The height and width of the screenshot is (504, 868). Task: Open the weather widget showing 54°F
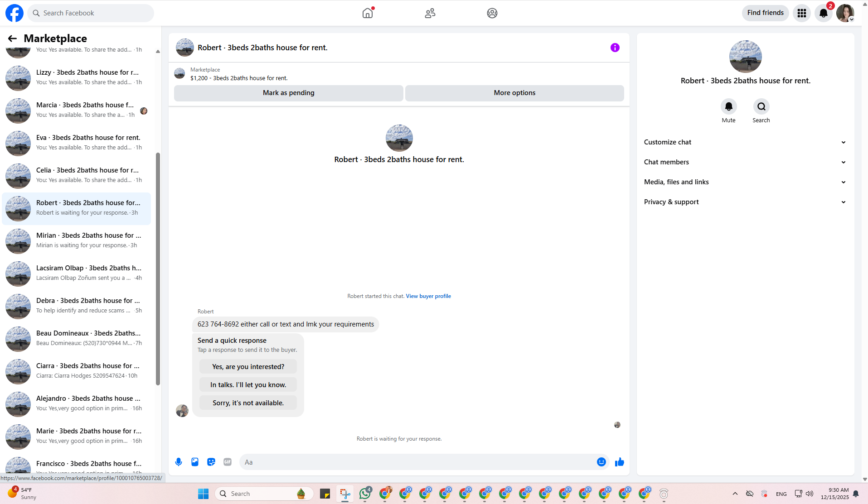[x=22, y=494]
